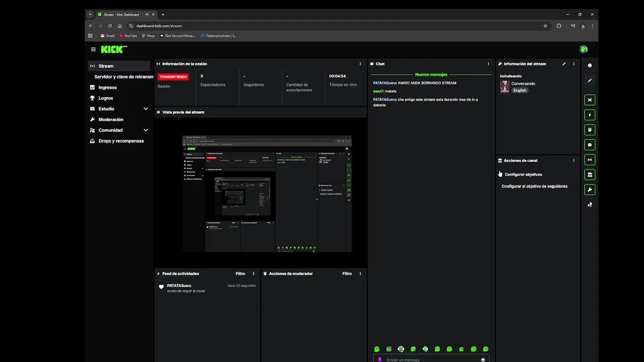Insert the last crying-laughing green emote
Viewport: 644px width, 362px height.
486,349
